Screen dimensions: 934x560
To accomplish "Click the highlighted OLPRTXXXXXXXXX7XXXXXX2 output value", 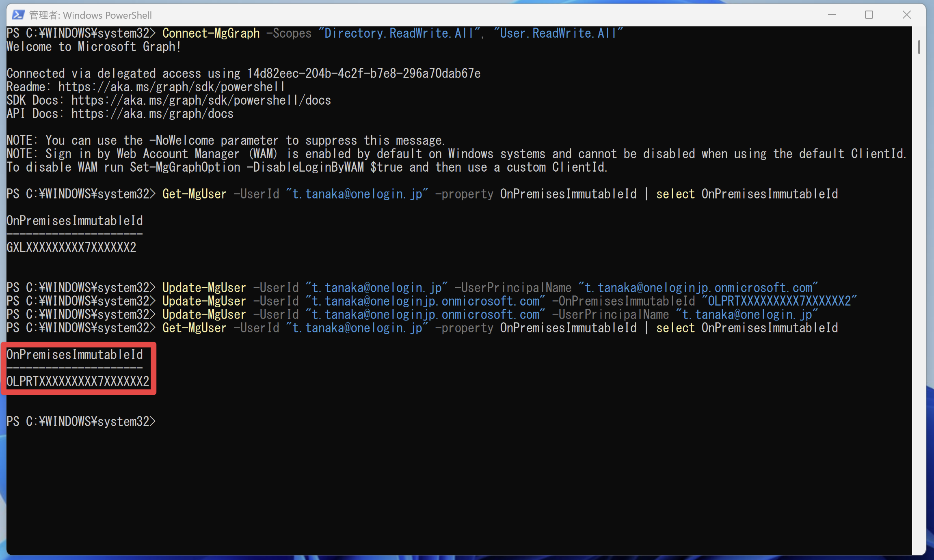I will 78,381.
